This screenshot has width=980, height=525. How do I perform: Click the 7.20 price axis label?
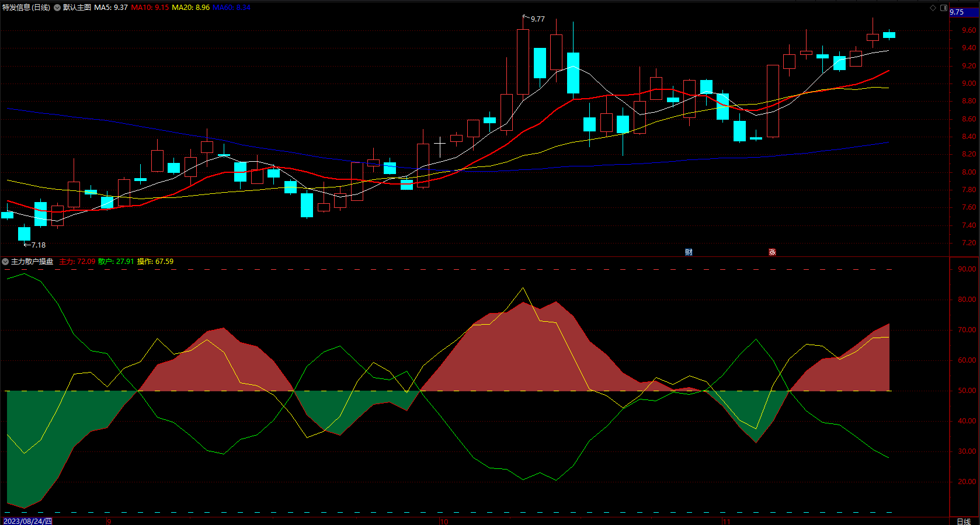click(x=969, y=243)
